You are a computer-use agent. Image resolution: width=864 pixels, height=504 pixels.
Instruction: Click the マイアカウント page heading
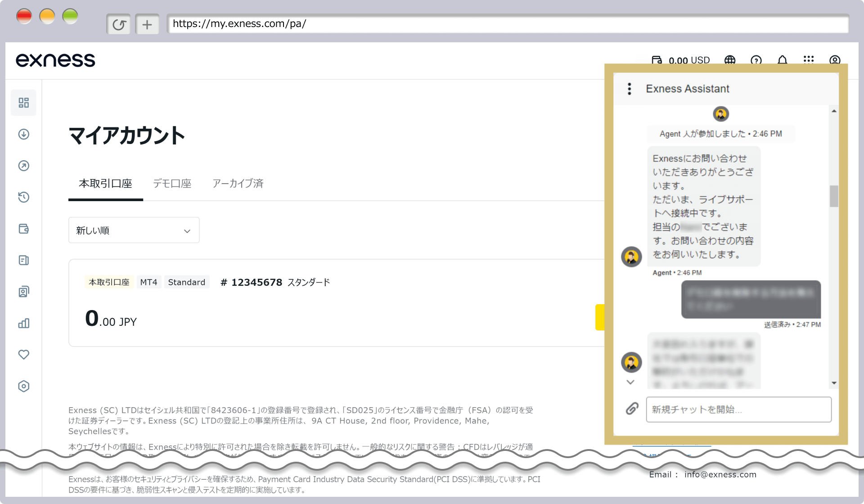[127, 135]
